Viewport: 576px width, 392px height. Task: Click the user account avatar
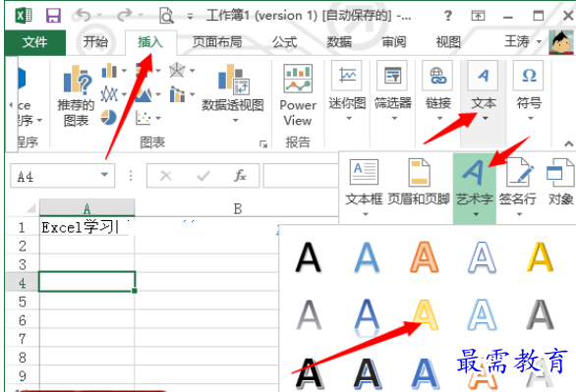[x=560, y=42]
